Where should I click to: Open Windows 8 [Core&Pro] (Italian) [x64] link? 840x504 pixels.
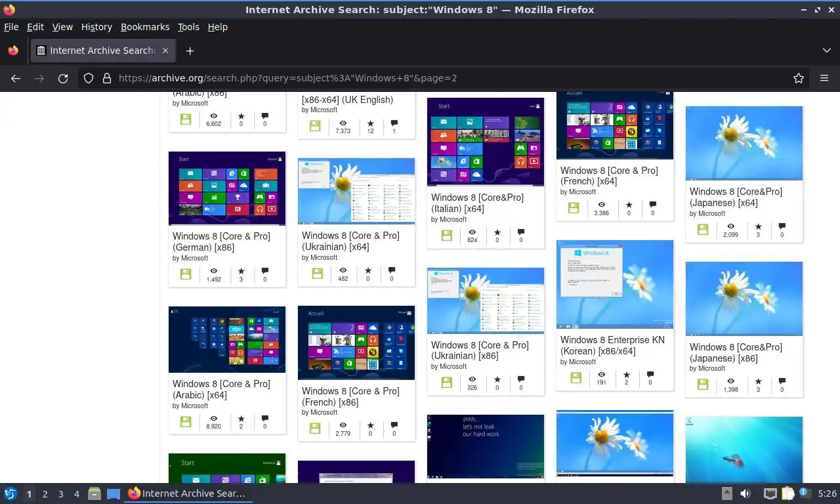(x=477, y=203)
